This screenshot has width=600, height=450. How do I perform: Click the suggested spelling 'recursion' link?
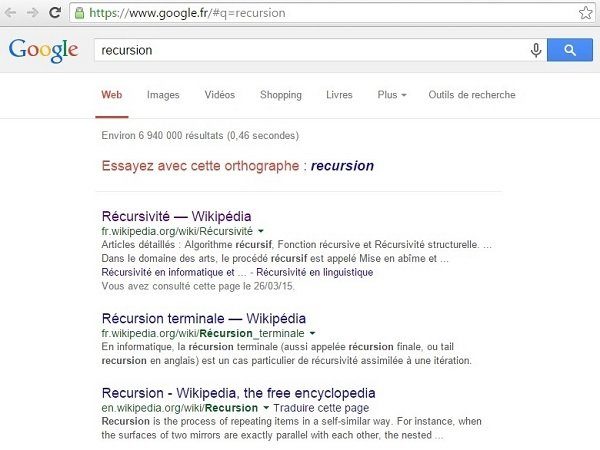342,166
